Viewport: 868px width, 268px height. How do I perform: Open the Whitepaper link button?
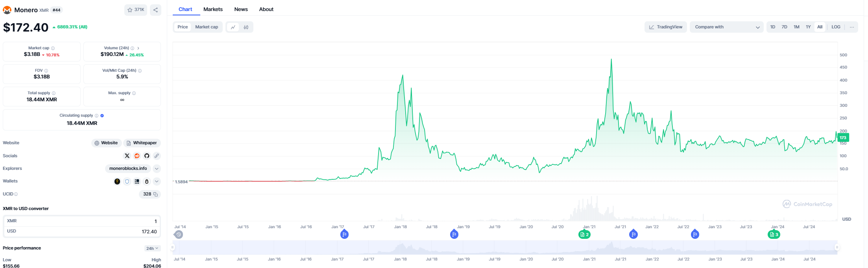click(x=142, y=143)
